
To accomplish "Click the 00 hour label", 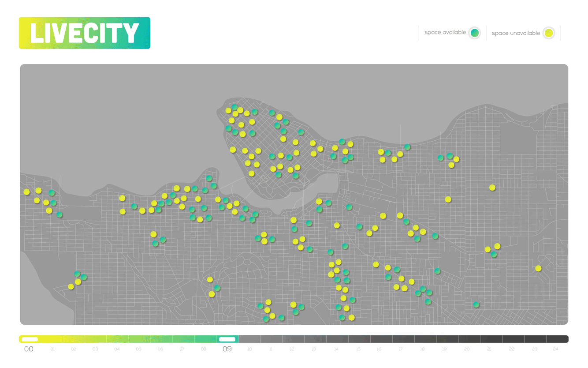I will coord(29,349).
